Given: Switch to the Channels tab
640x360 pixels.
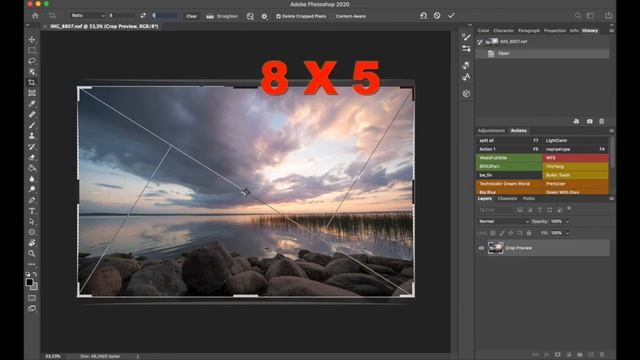Looking at the screenshot, I should coord(507,198).
